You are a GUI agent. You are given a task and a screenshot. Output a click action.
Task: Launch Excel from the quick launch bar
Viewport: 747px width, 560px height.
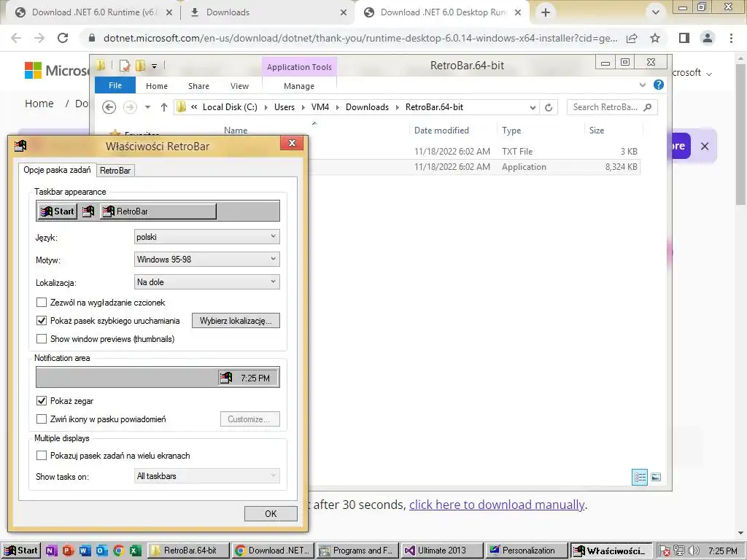[135, 551]
